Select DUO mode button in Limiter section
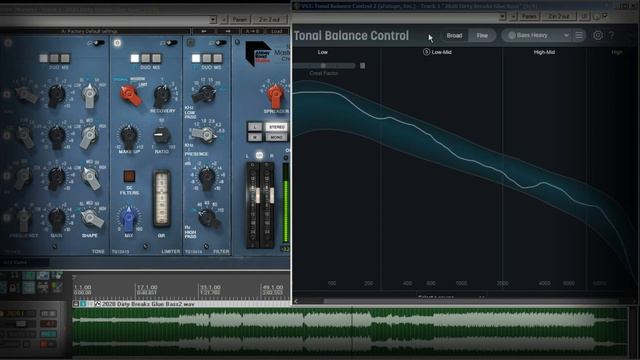This screenshot has height=360, width=640. (x=146, y=58)
